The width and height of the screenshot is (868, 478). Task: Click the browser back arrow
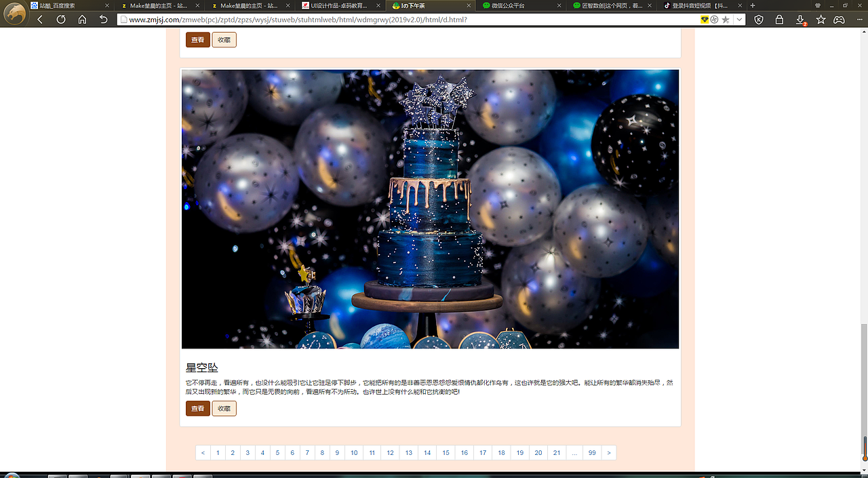(x=40, y=20)
